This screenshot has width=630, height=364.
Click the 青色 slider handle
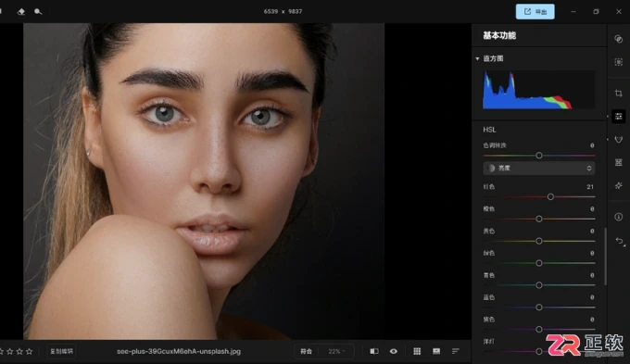coord(539,285)
